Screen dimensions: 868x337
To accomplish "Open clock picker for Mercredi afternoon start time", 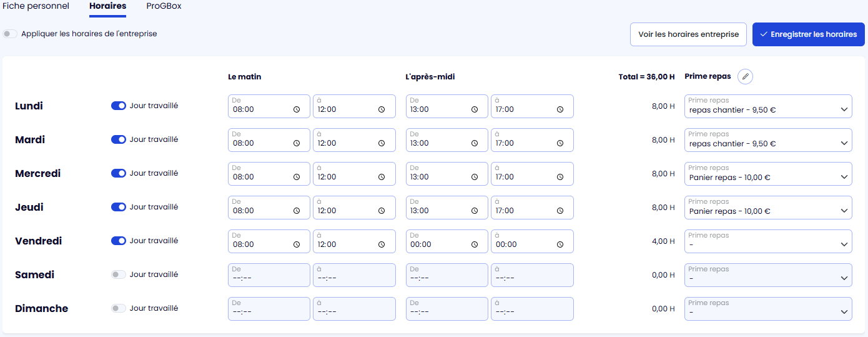I will [475, 177].
